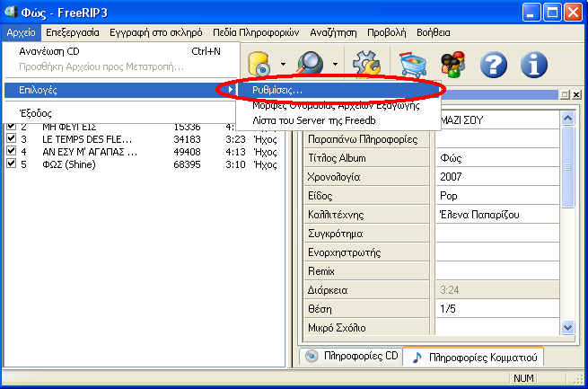Open the Εγγραφή στο σκληρό menu
588x389 pixels.
156,32
